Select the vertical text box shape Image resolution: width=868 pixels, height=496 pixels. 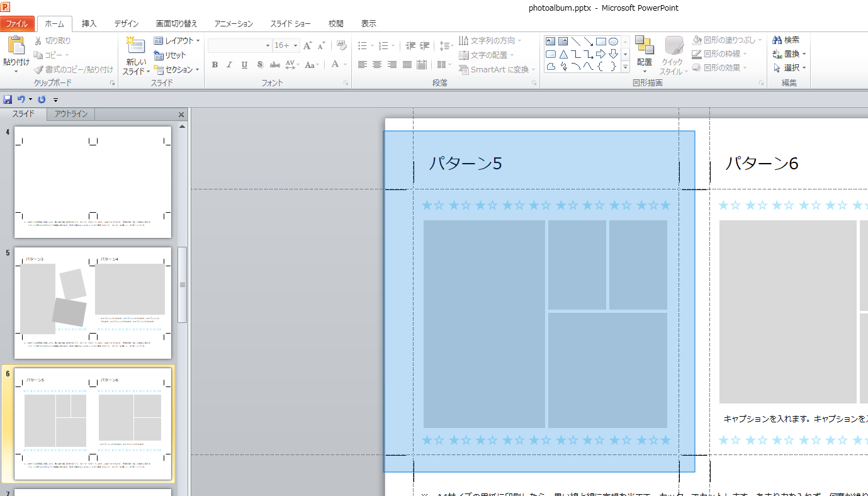pyautogui.click(x=563, y=42)
